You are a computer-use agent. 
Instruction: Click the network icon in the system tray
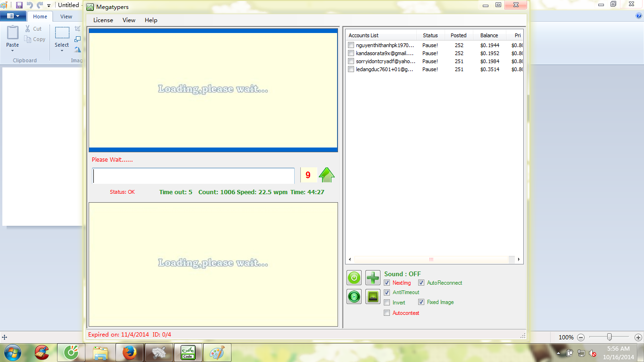click(x=581, y=353)
